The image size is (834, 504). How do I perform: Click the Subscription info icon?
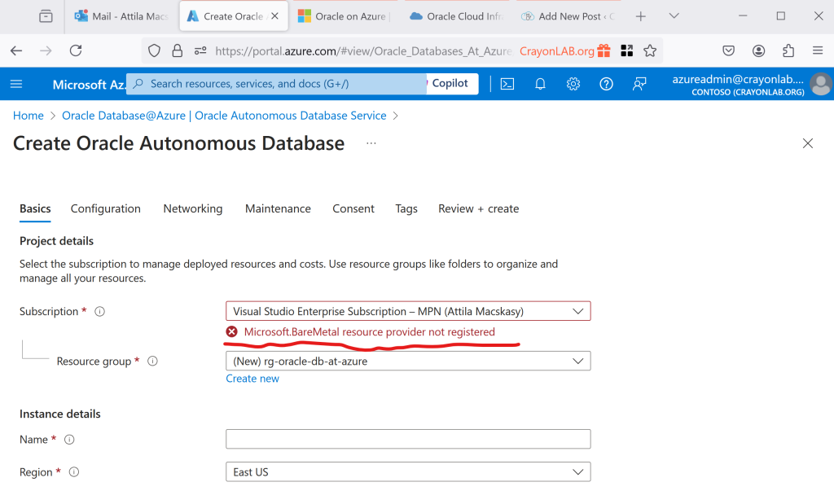(x=100, y=312)
